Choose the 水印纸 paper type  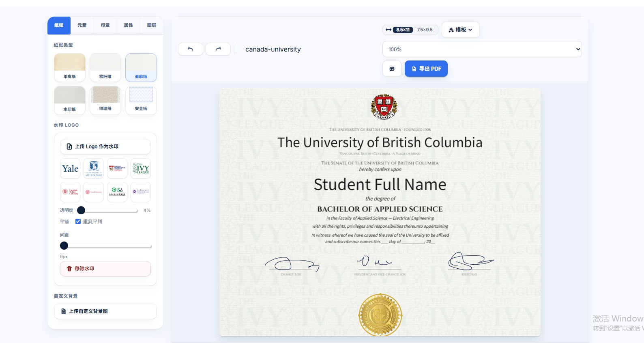coord(70,100)
